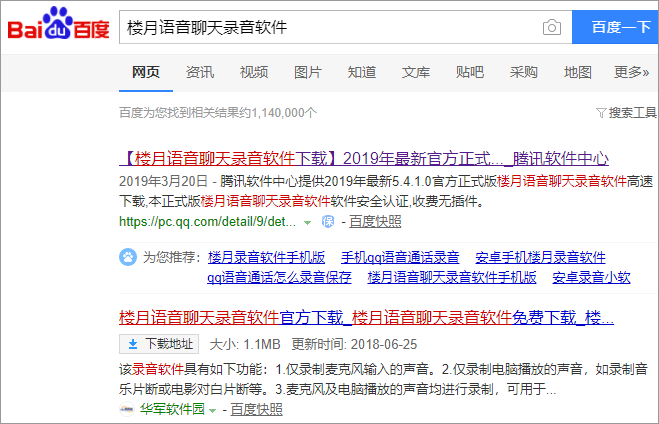This screenshot has width=659, height=424.
Task: Click the https://pc.qq.com/detail/9/det... URL
Action: coord(207,221)
